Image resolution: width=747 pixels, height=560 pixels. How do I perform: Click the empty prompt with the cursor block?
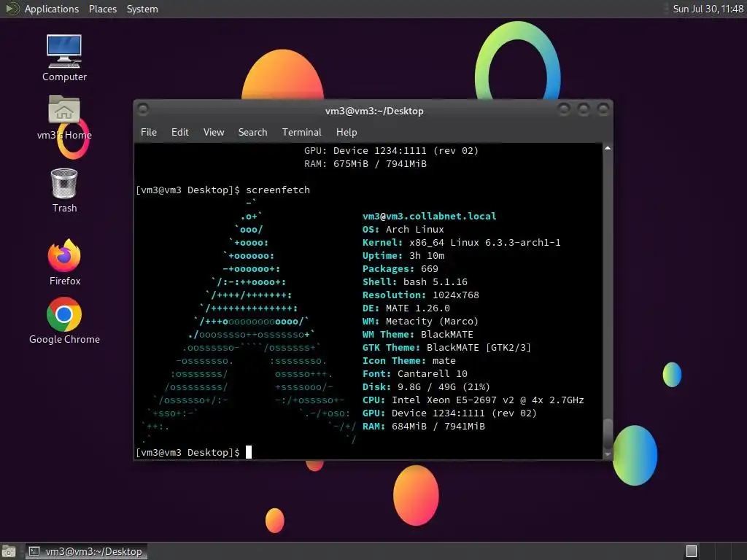(x=193, y=452)
